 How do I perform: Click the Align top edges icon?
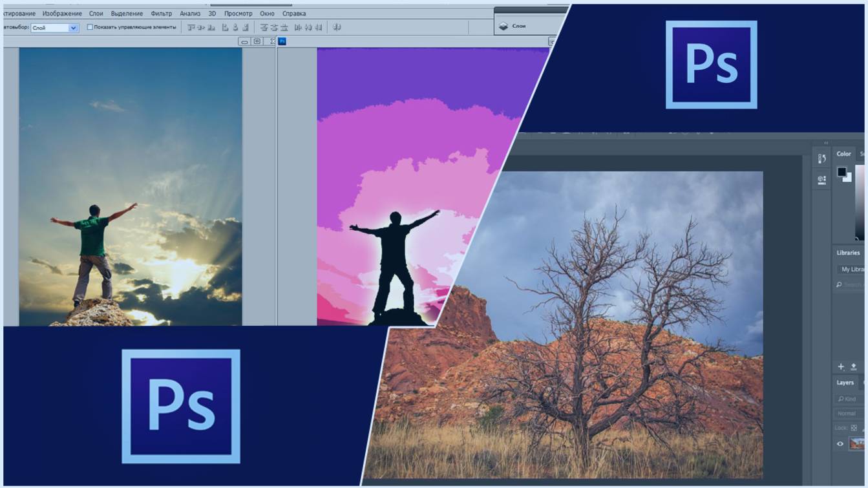(191, 28)
